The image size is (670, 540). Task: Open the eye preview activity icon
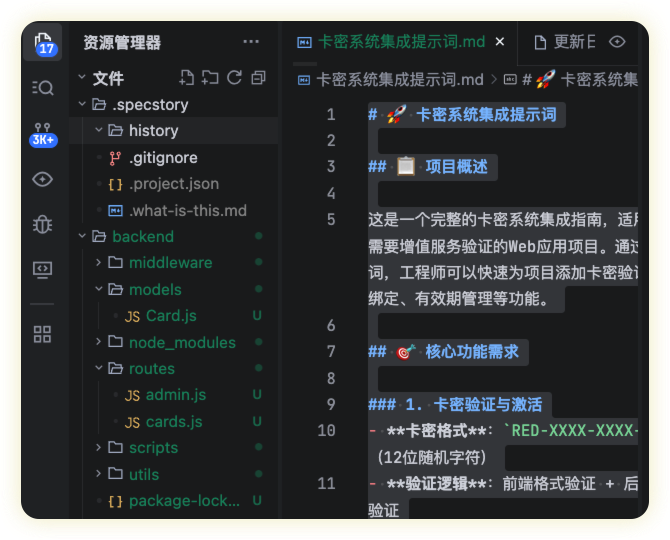pos(43,179)
